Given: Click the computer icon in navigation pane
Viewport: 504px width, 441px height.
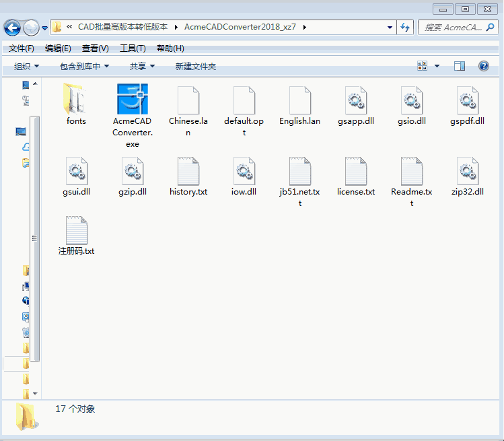Looking at the screenshot, I should point(21,131).
